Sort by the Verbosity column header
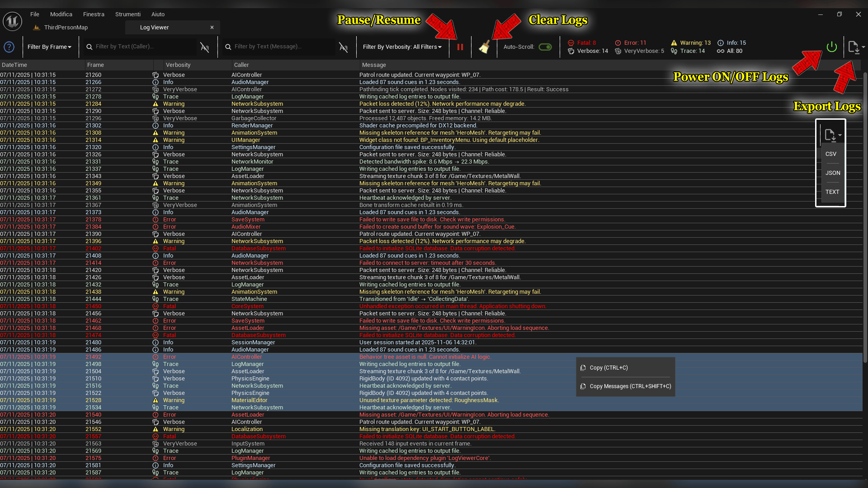This screenshot has height=488, width=868. coord(198,65)
